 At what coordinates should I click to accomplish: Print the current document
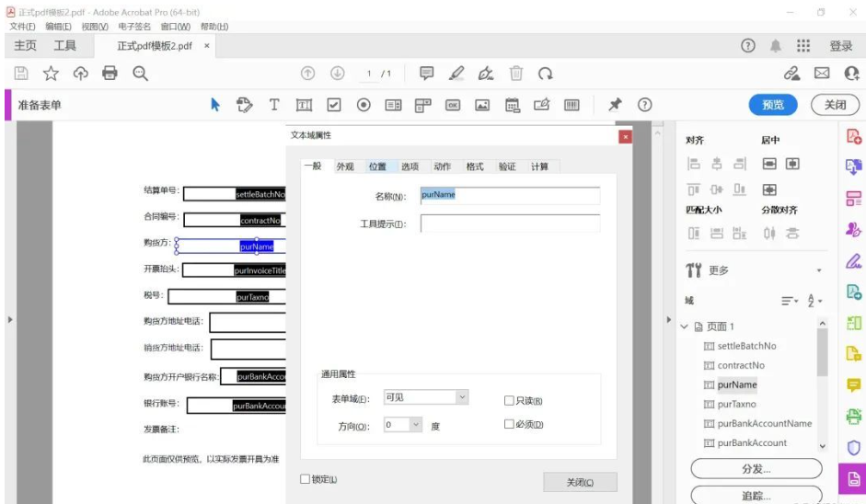110,73
